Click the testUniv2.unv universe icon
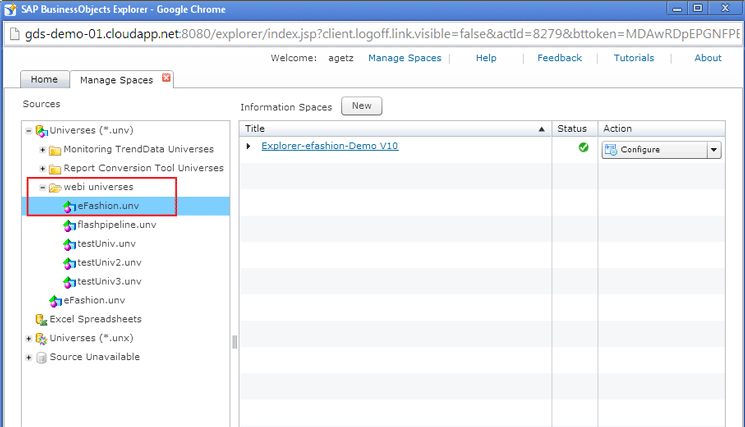 coord(69,263)
